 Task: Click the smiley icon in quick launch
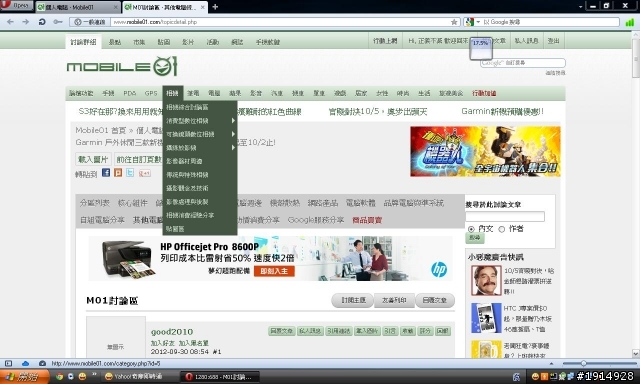pyautogui.click(x=82, y=376)
